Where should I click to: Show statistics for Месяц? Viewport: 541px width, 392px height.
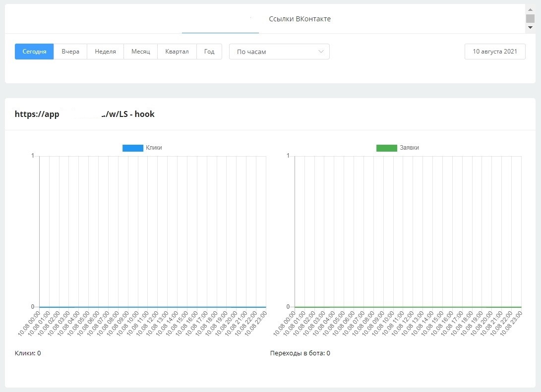coord(140,52)
